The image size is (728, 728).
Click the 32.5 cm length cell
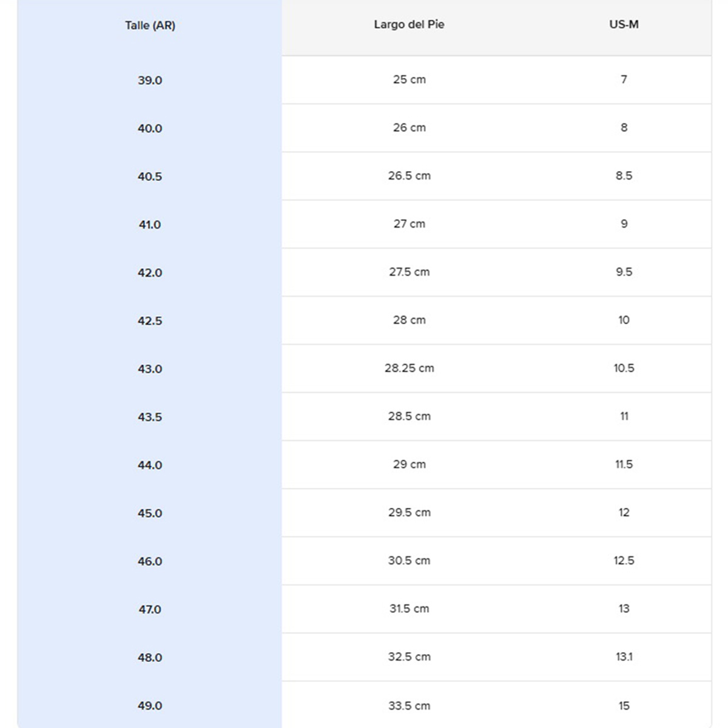[409, 657]
